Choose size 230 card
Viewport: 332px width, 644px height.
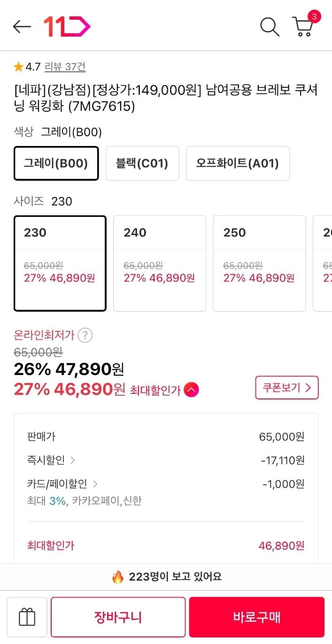pyautogui.click(x=60, y=263)
